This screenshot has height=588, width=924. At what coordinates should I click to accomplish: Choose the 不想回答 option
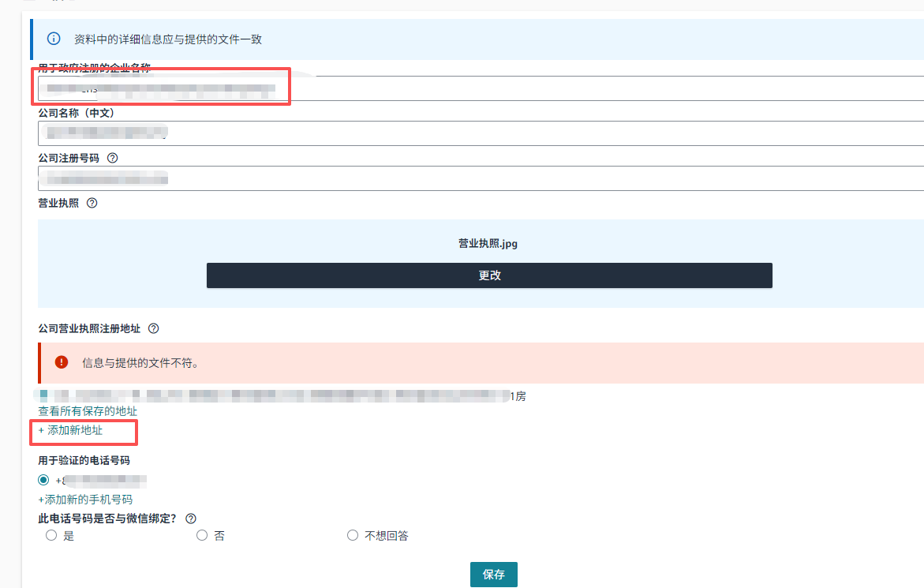tap(353, 535)
